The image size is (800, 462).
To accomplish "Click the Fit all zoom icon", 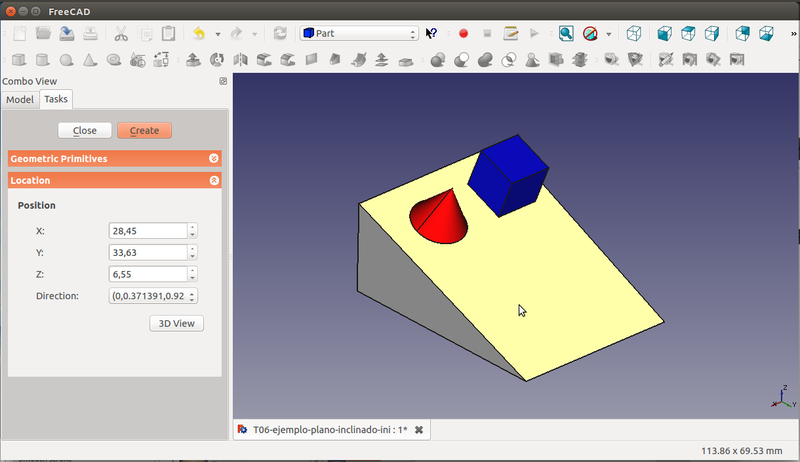I will click(566, 33).
